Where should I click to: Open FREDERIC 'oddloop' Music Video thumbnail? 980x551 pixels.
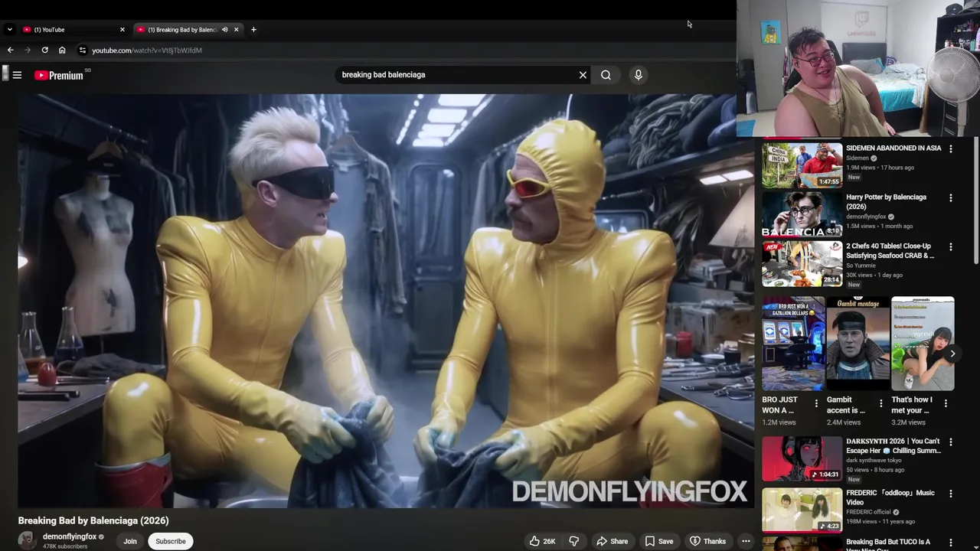(802, 510)
